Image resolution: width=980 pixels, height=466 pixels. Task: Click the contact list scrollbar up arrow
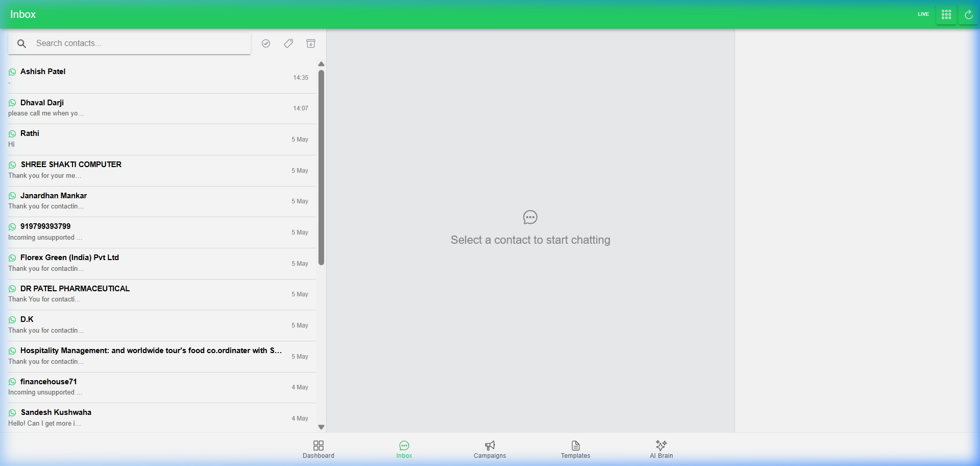[321, 64]
